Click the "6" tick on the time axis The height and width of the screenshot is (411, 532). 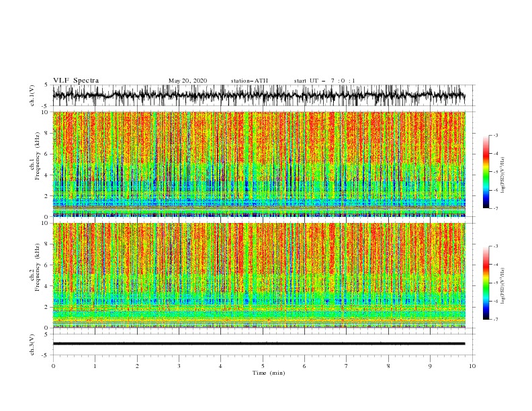(x=304, y=366)
